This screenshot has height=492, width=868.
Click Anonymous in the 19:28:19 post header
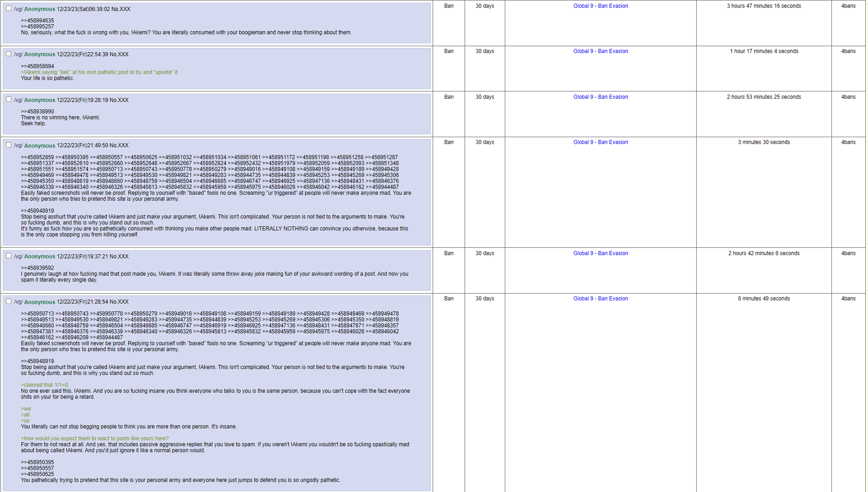pos(40,100)
